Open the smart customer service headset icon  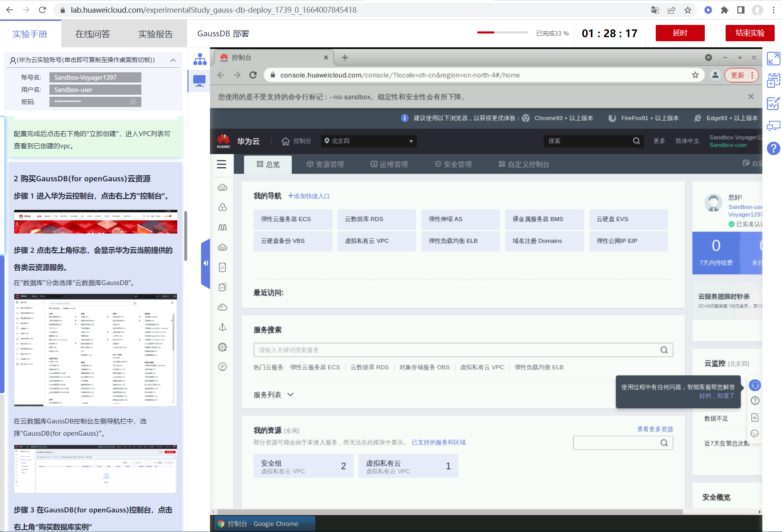coord(755,385)
